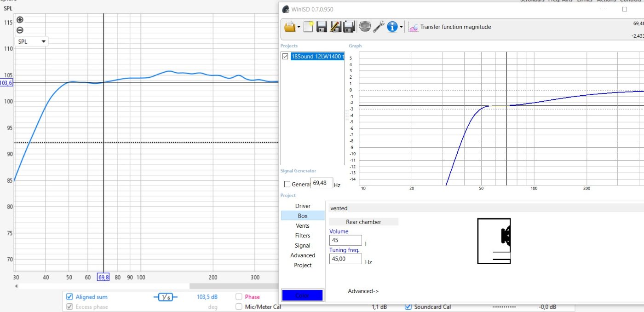This screenshot has width=644, height=312.
Task: Switch to the Vents tab
Action: pos(302,225)
